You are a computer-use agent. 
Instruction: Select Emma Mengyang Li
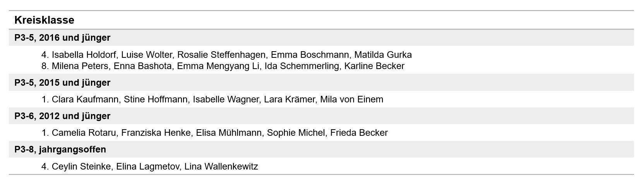(x=218, y=66)
